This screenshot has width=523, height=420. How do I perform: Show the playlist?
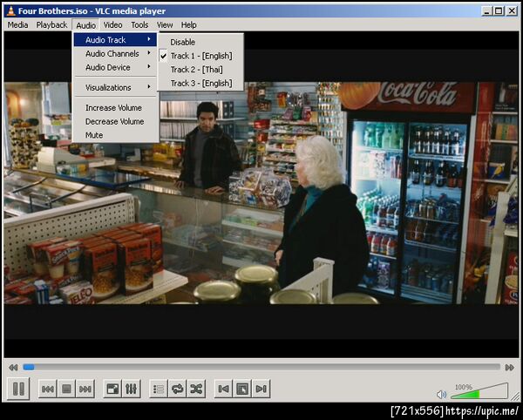159,389
